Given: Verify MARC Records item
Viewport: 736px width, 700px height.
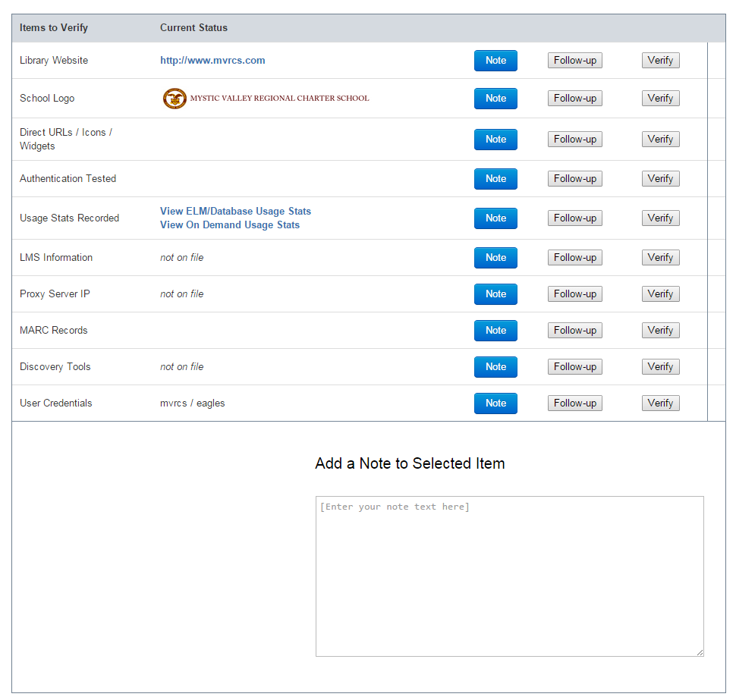Looking at the screenshot, I should 660,331.
